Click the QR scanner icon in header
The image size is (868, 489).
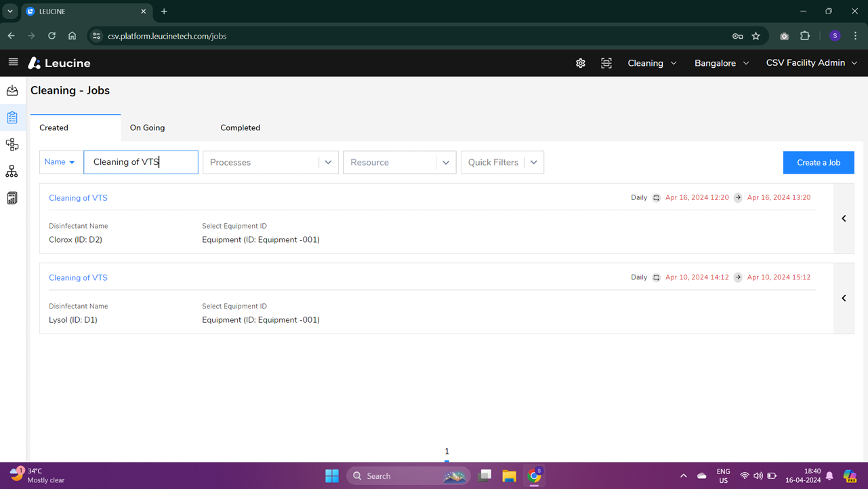[x=606, y=63]
